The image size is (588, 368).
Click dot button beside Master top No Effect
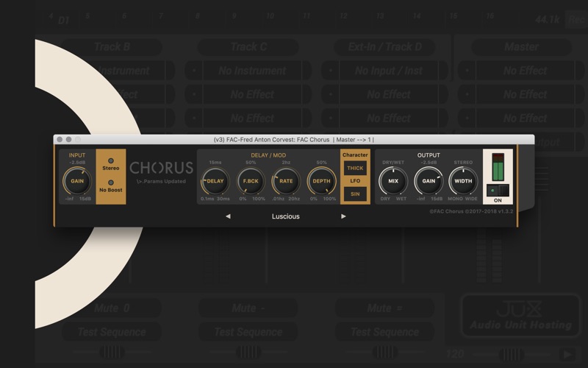point(467,71)
